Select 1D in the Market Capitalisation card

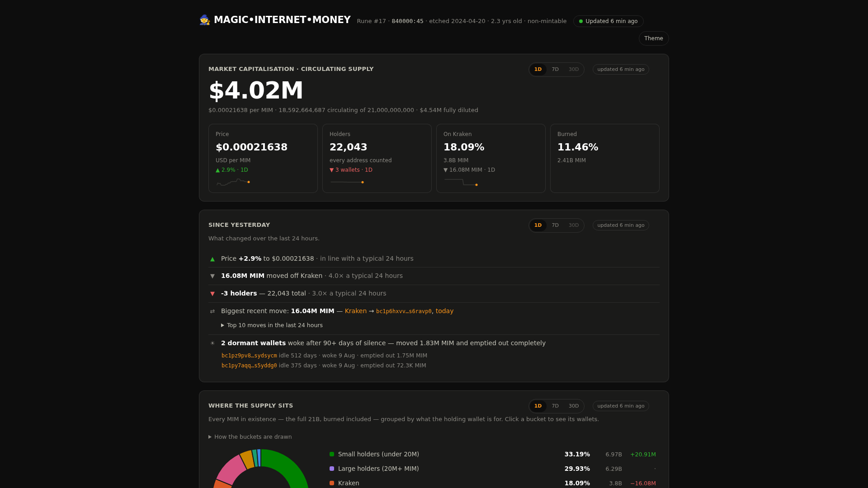pyautogui.click(x=538, y=70)
